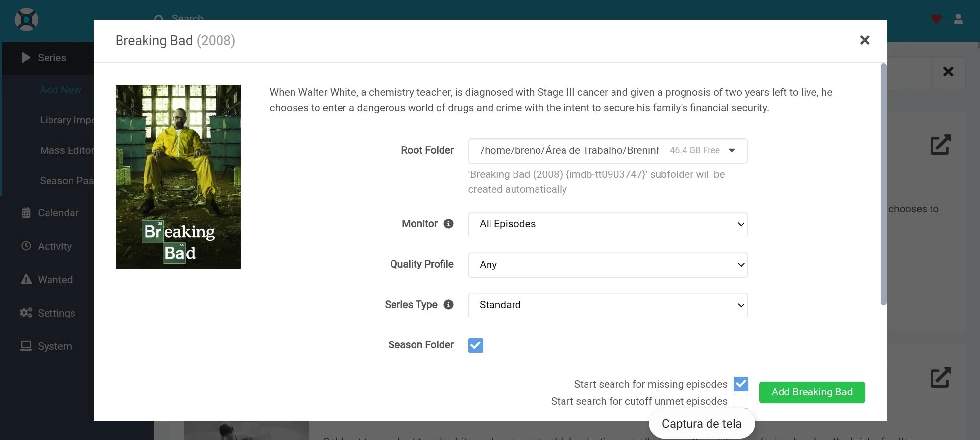Open the Series Type Standard dropdown
980x440 pixels.
point(608,305)
